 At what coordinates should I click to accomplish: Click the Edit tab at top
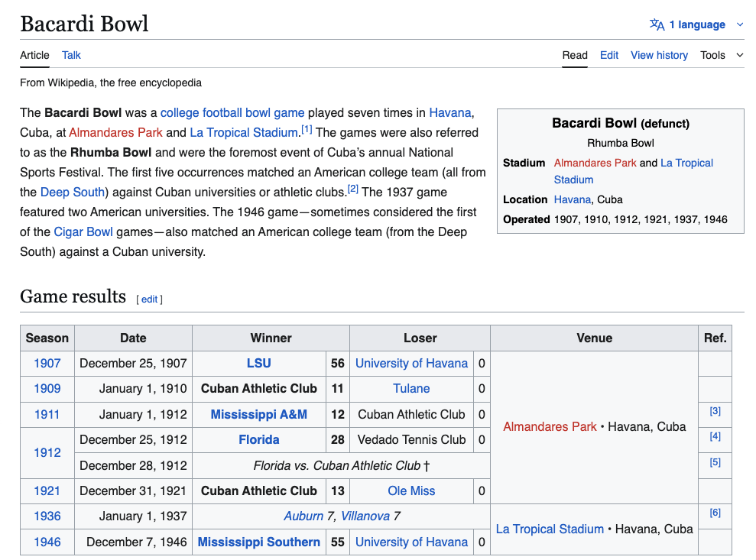click(609, 55)
